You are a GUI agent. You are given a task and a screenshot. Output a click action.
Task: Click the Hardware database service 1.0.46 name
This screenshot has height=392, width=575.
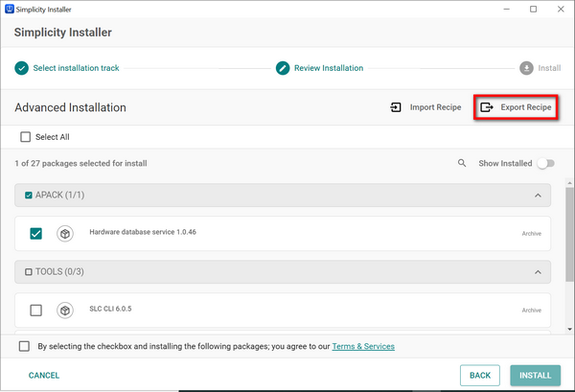point(143,232)
